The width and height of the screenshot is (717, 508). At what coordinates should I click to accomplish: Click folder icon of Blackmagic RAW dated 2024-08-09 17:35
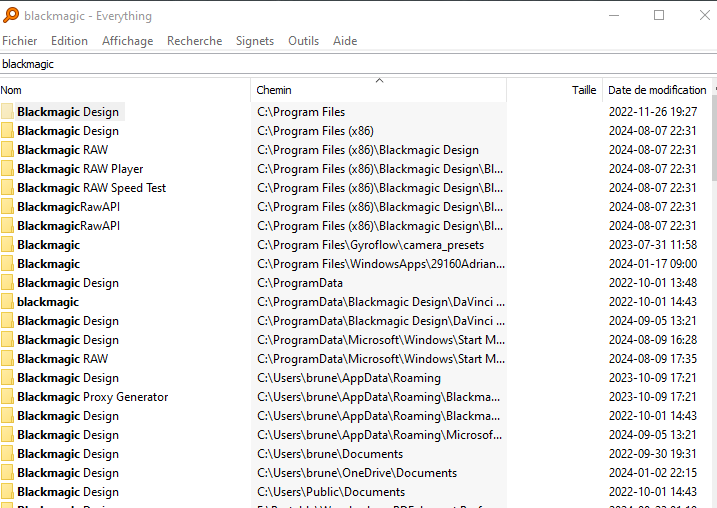[x=7, y=358]
